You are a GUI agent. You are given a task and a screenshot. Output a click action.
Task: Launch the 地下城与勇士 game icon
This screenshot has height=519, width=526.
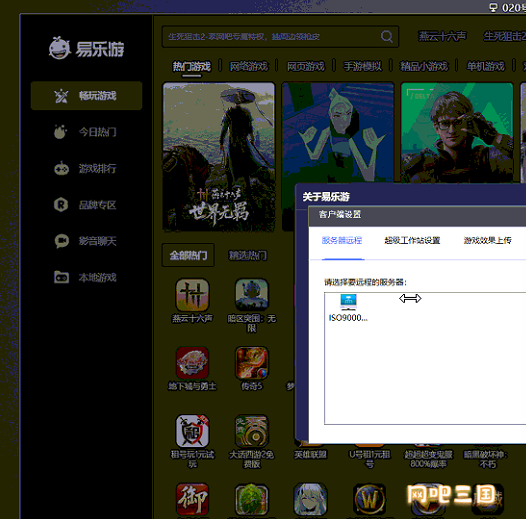pyautogui.click(x=192, y=363)
